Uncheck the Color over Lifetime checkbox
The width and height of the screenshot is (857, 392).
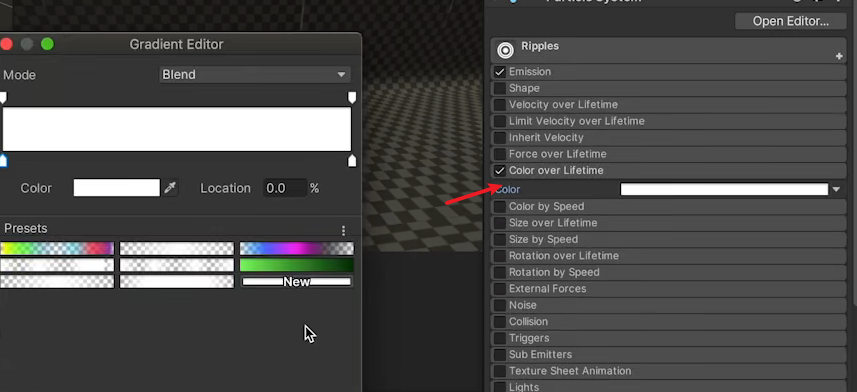point(500,170)
